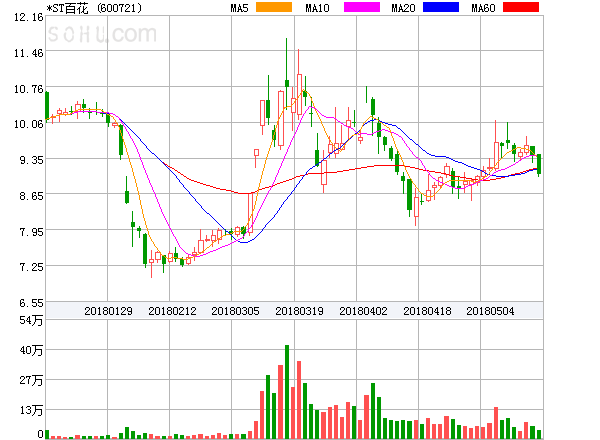600x440 pixels.
Task: Click the red MA60 legend swatch
Action: coord(521,7)
